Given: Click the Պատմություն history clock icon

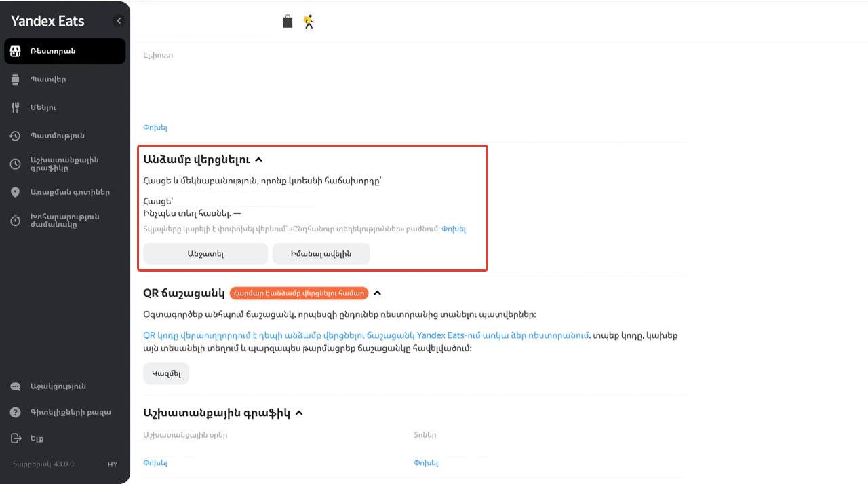Looking at the screenshot, I should pos(16,136).
